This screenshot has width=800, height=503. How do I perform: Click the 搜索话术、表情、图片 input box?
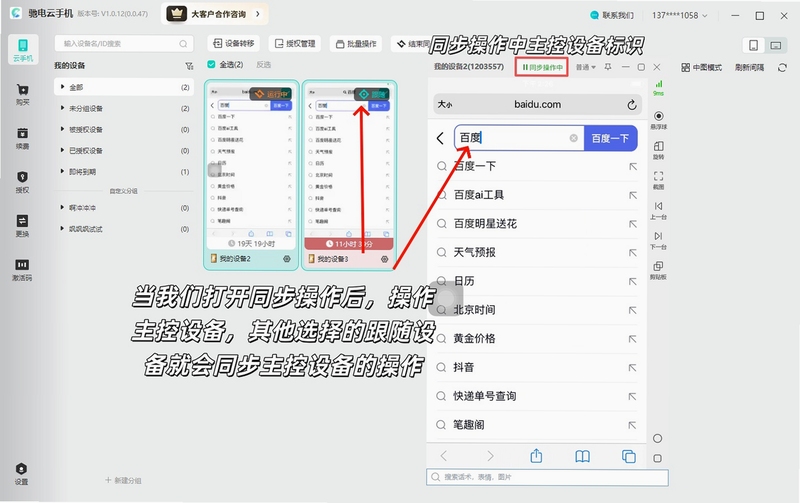547,477
